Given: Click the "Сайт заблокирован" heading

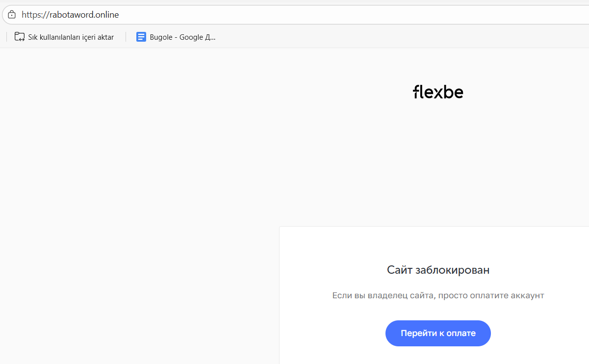Looking at the screenshot, I should point(437,270).
